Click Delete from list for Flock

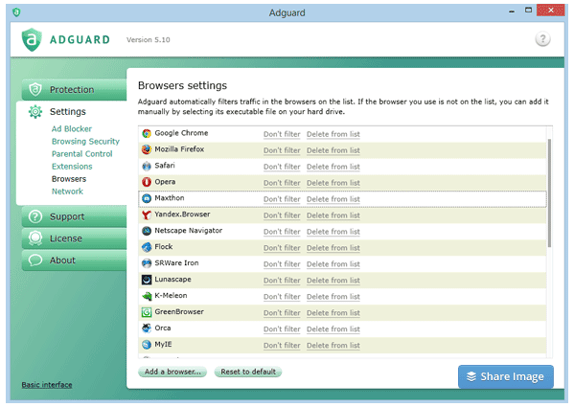(x=333, y=248)
